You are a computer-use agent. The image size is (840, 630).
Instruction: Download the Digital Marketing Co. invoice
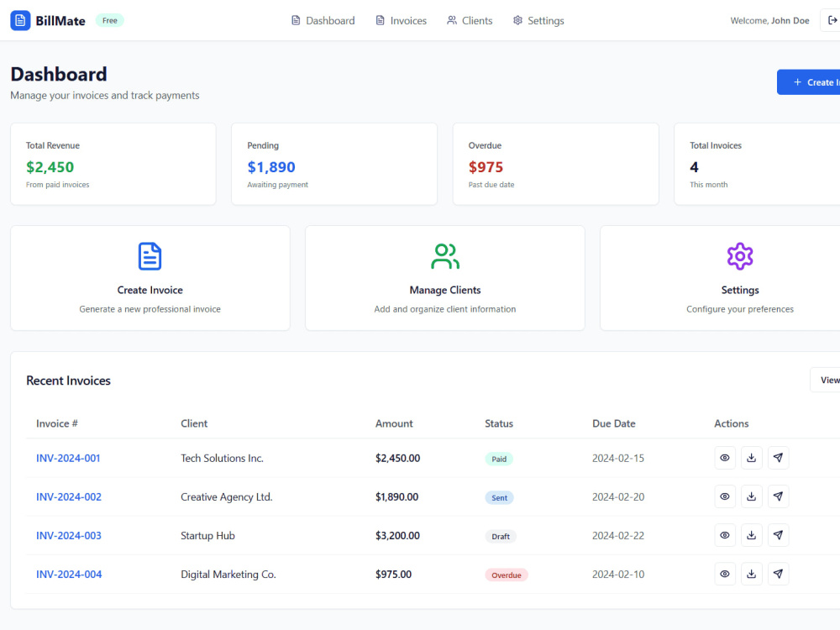tap(752, 574)
